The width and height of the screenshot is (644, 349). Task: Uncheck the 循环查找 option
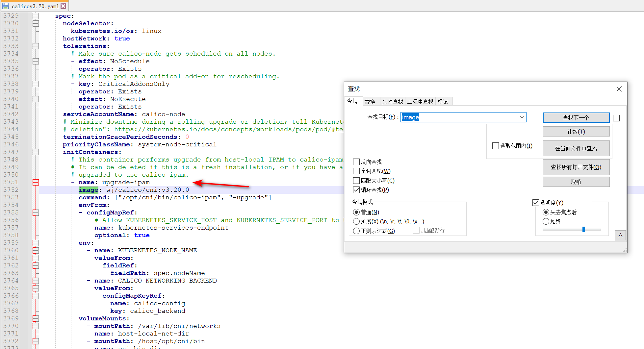coord(356,190)
